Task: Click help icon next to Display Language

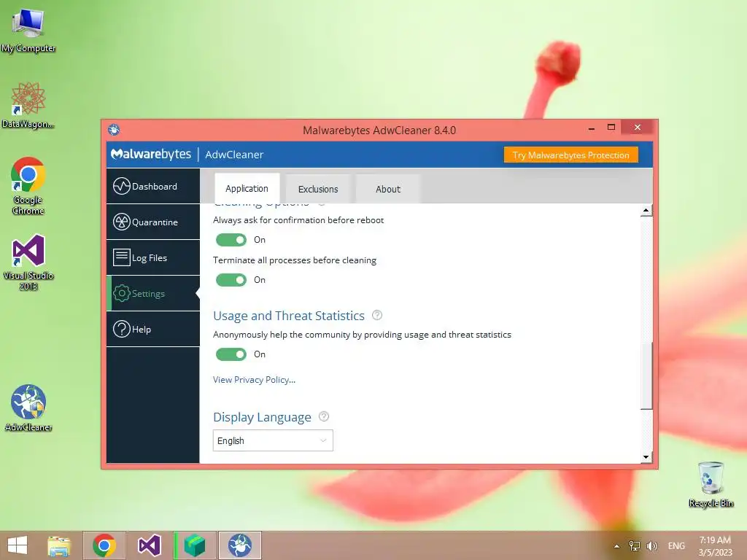Action: (323, 416)
